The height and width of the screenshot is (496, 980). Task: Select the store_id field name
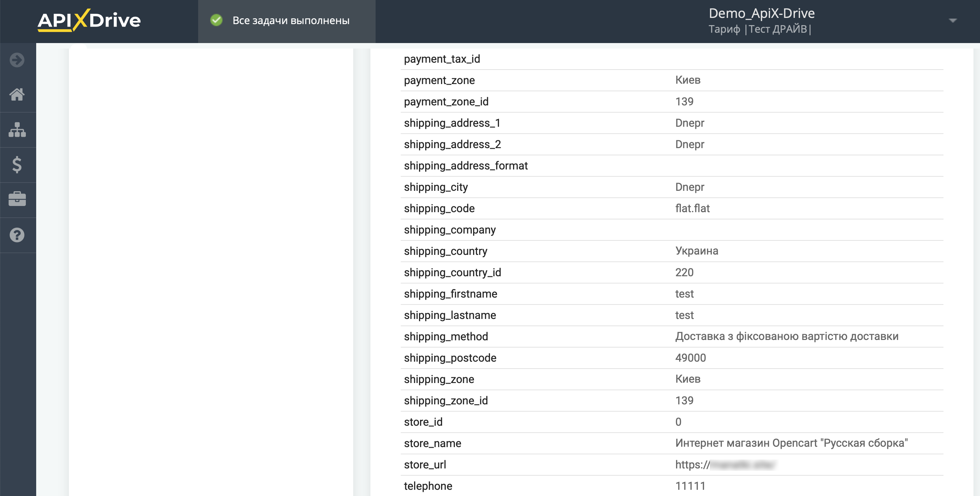423,422
